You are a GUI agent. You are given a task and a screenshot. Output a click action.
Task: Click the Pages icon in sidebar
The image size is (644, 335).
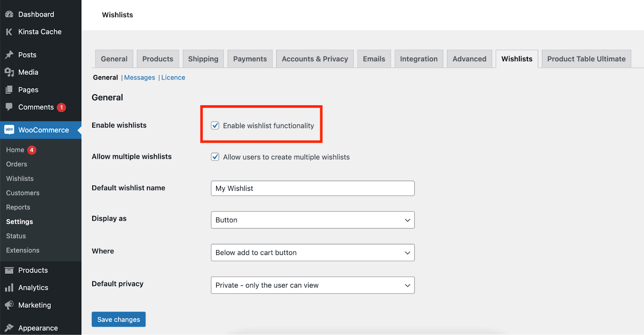pos(9,90)
